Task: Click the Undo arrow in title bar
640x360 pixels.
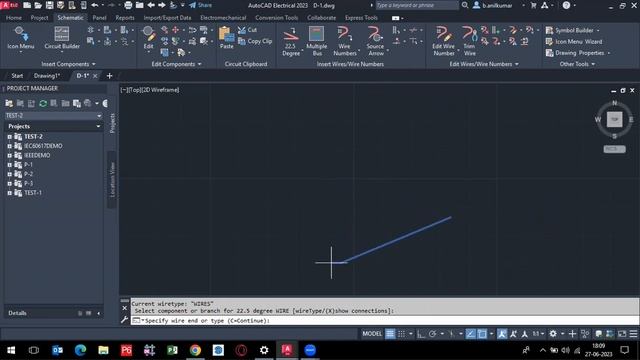Action: (95, 5)
